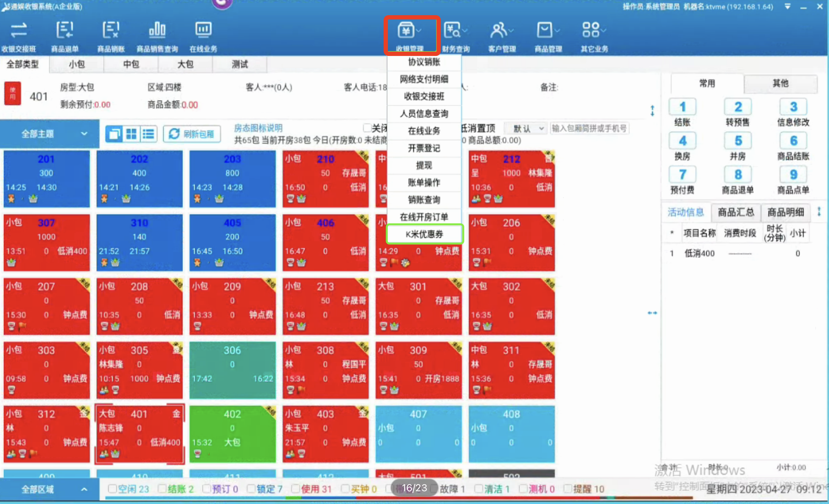Switch to the 大包 room type tab
The image size is (829, 504).
point(185,64)
